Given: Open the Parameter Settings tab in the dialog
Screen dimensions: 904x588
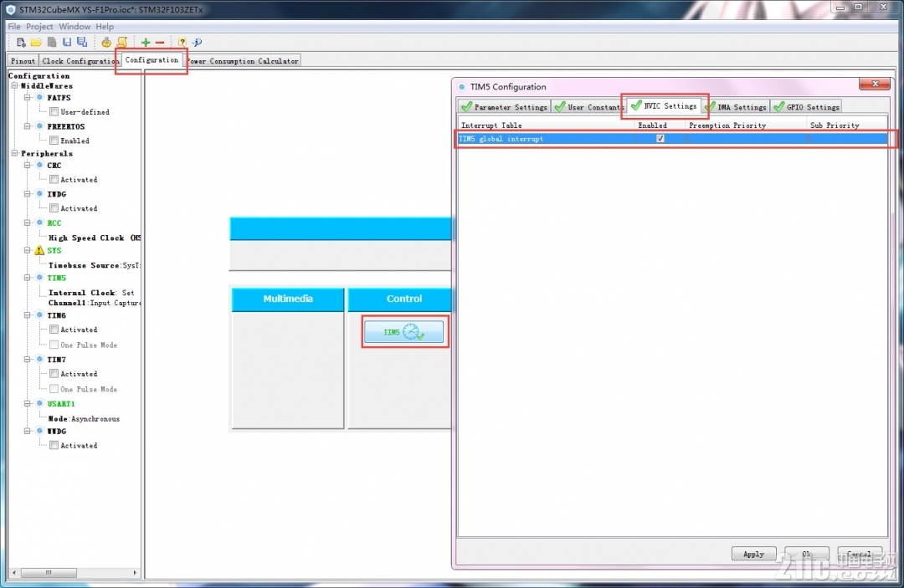Looking at the screenshot, I should [505, 107].
